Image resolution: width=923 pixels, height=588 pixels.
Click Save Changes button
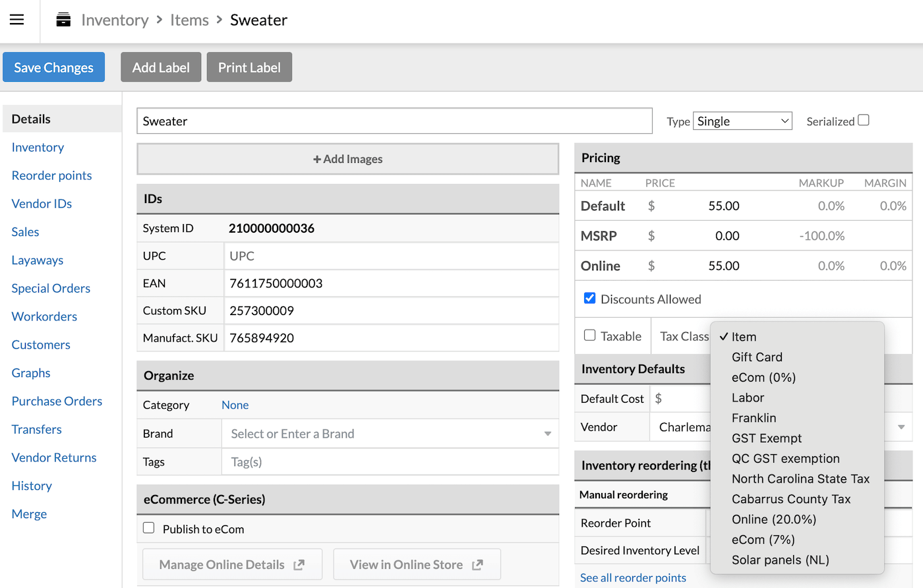pos(53,67)
